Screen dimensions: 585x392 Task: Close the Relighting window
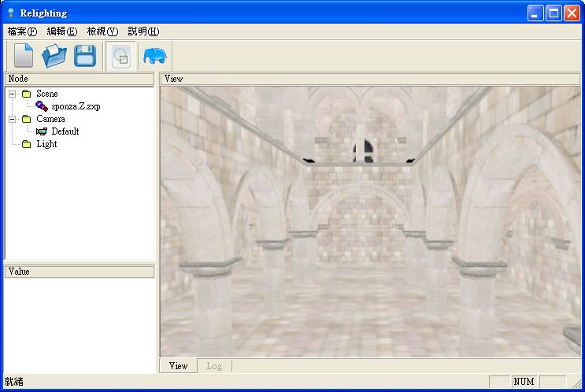[x=572, y=13]
